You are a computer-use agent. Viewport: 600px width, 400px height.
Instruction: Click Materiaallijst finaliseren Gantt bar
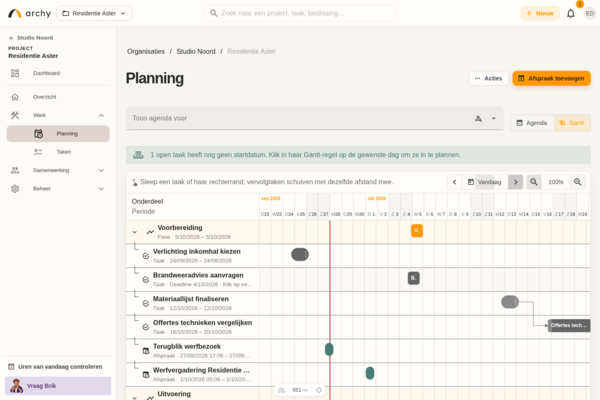pyautogui.click(x=510, y=302)
